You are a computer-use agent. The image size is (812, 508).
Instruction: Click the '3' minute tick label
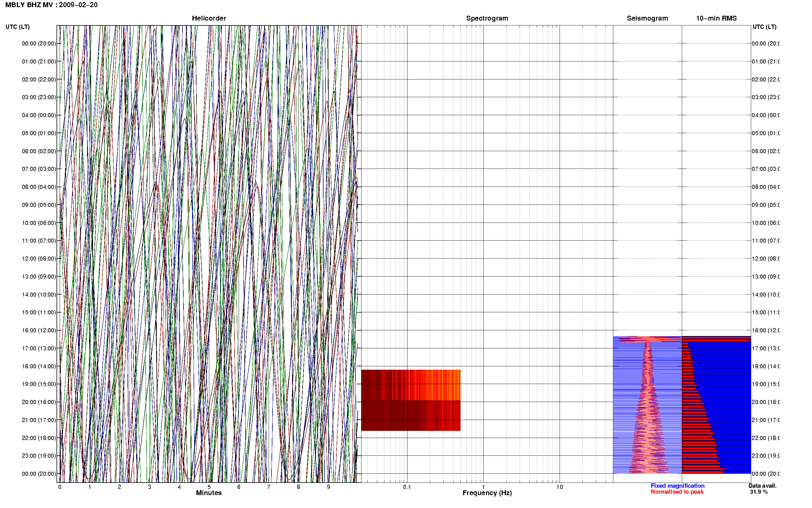tap(149, 487)
